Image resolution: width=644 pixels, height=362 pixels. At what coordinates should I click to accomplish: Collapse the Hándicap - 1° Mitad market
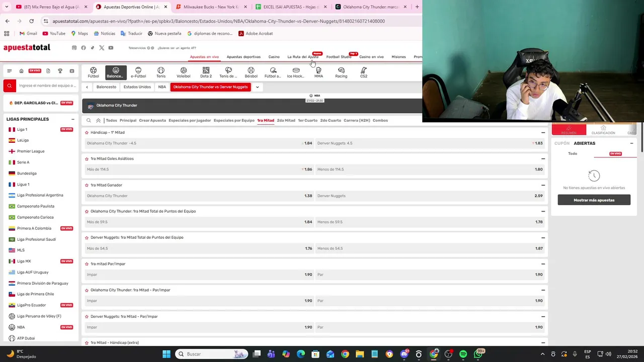click(x=543, y=133)
